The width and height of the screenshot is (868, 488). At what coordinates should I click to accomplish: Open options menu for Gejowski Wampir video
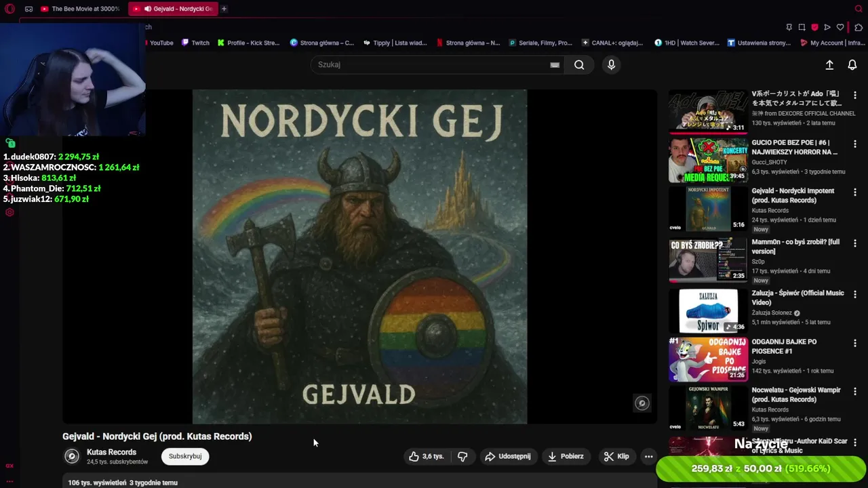click(x=854, y=392)
